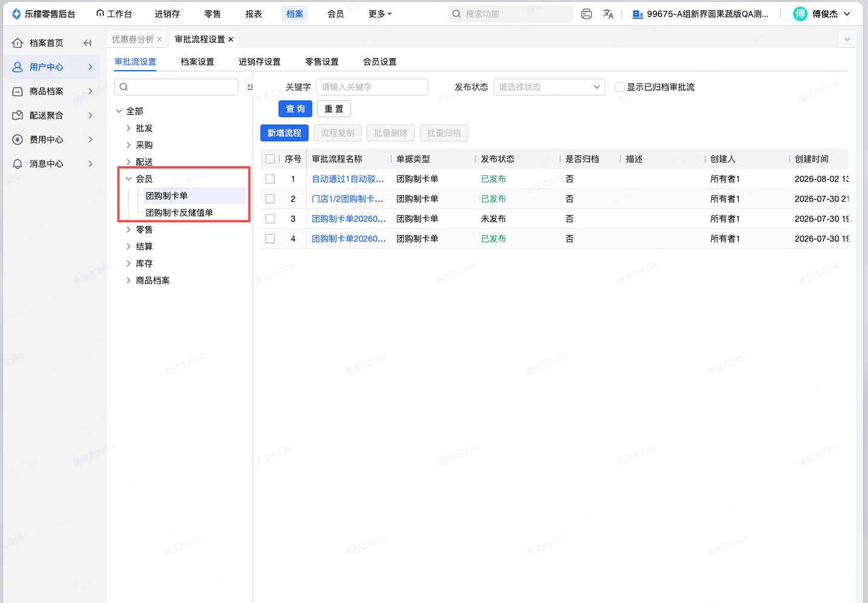Image resolution: width=868 pixels, height=603 pixels.
Task: Click the 查询 button
Action: (x=295, y=109)
